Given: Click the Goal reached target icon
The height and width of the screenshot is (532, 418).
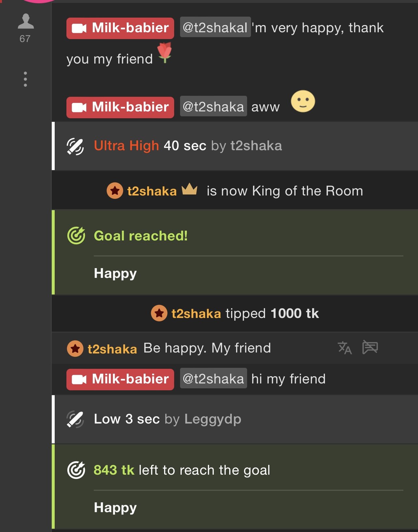Looking at the screenshot, I should [x=76, y=236].
